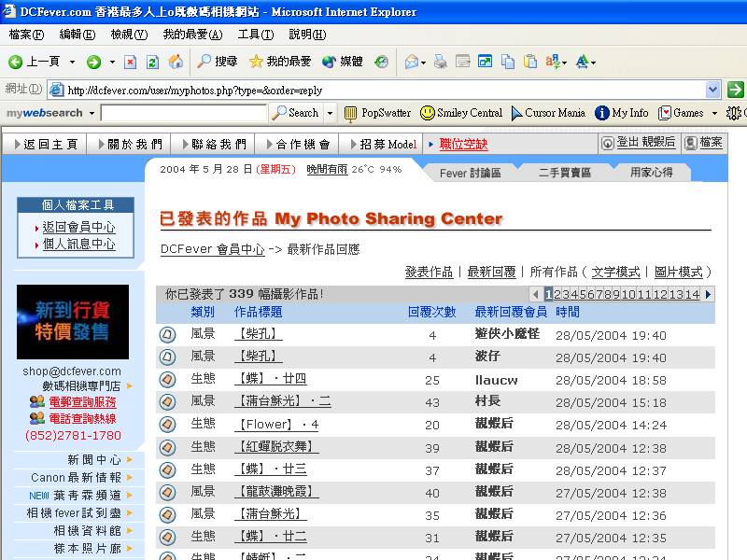This screenshot has width=747, height=560.
Task: Click the green Go arrow beside address bar
Action: pyautogui.click(x=735, y=89)
